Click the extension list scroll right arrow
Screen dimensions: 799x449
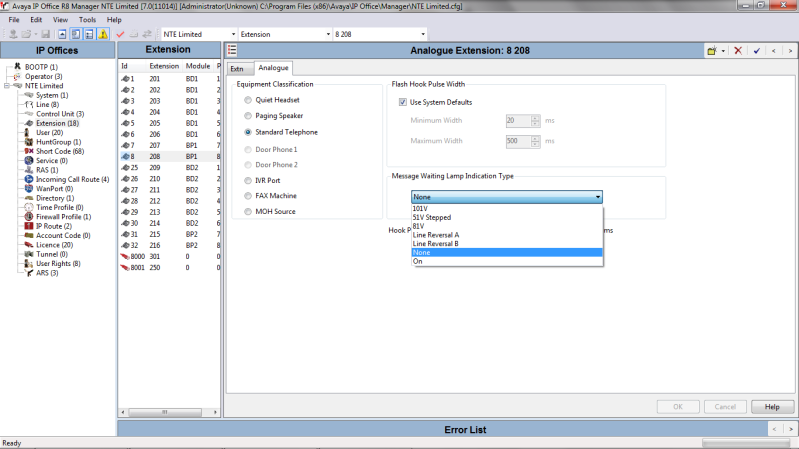pos(215,412)
